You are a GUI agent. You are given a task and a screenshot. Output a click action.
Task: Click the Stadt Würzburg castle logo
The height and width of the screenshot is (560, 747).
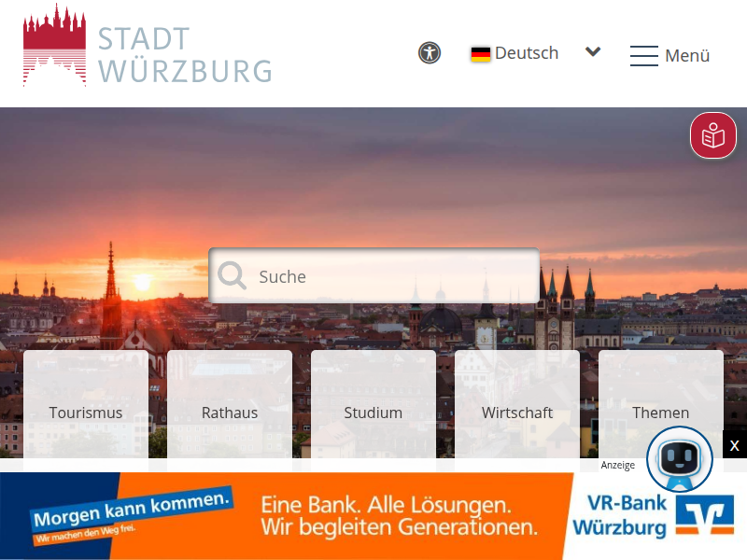pyautogui.click(x=55, y=45)
